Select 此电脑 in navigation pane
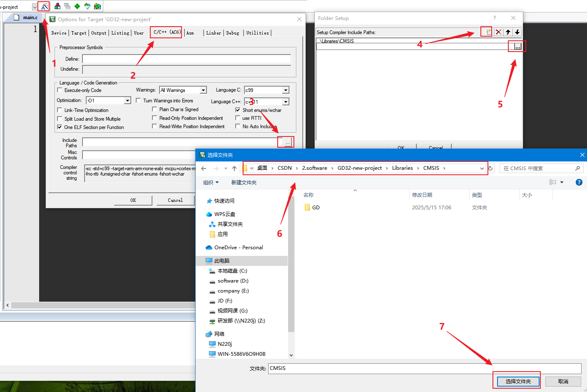This screenshot has height=392, width=587. (222, 261)
